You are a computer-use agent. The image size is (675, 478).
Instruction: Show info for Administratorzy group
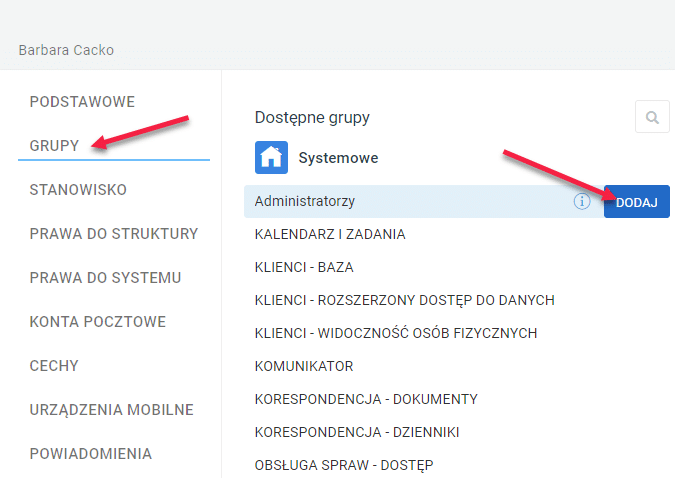[x=582, y=201]
